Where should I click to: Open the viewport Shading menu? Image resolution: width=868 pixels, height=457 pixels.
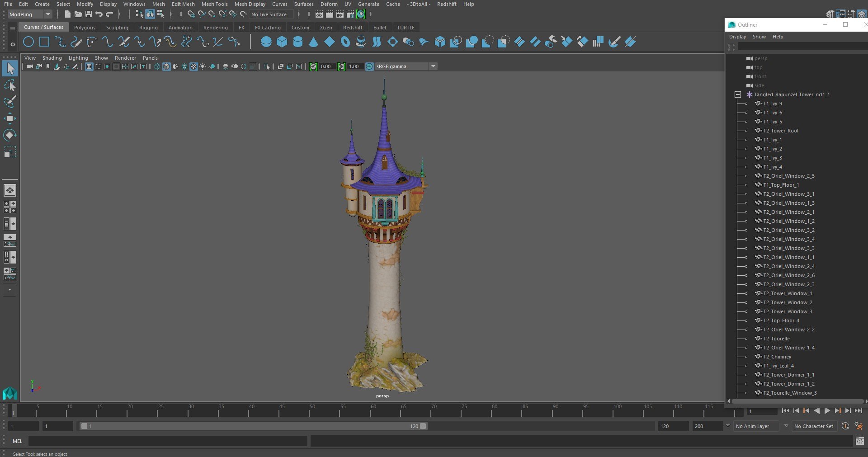click(x=52, y=58)
